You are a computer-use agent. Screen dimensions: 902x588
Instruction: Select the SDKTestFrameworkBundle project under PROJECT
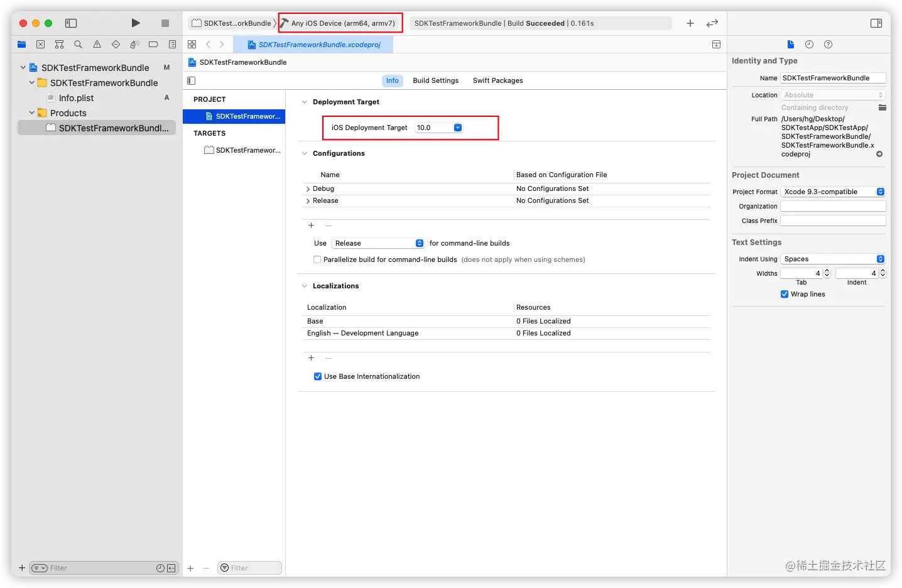(234, 116)
